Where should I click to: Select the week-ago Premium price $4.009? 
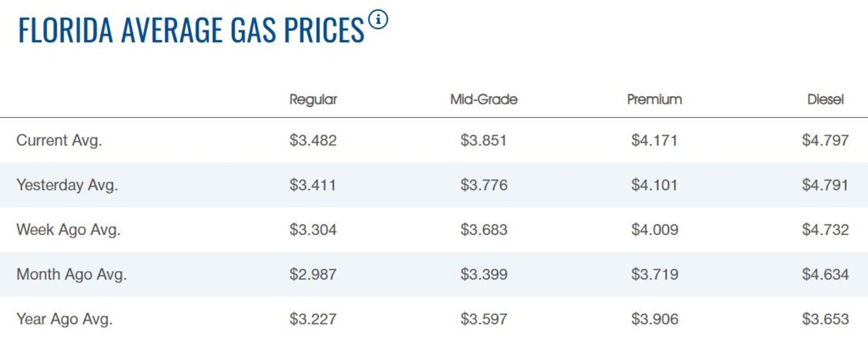point(654,230)
